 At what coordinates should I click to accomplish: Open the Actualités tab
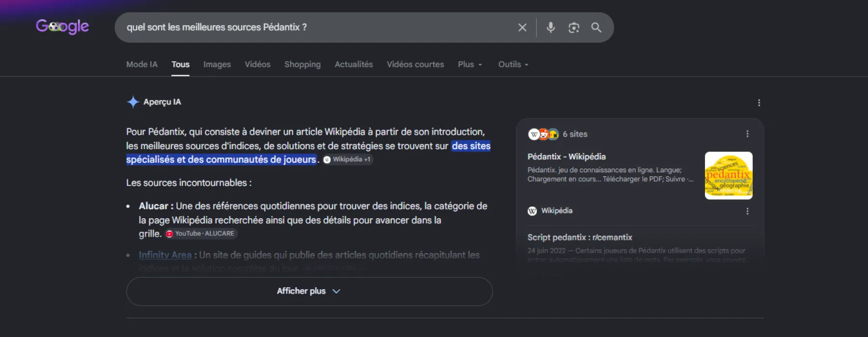point(353,64)
